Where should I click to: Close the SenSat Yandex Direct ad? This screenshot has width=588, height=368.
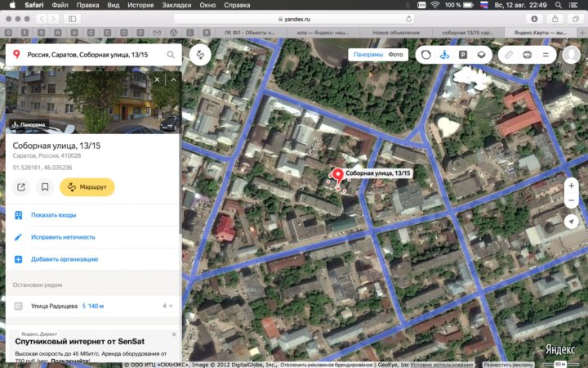click(174, 334)
